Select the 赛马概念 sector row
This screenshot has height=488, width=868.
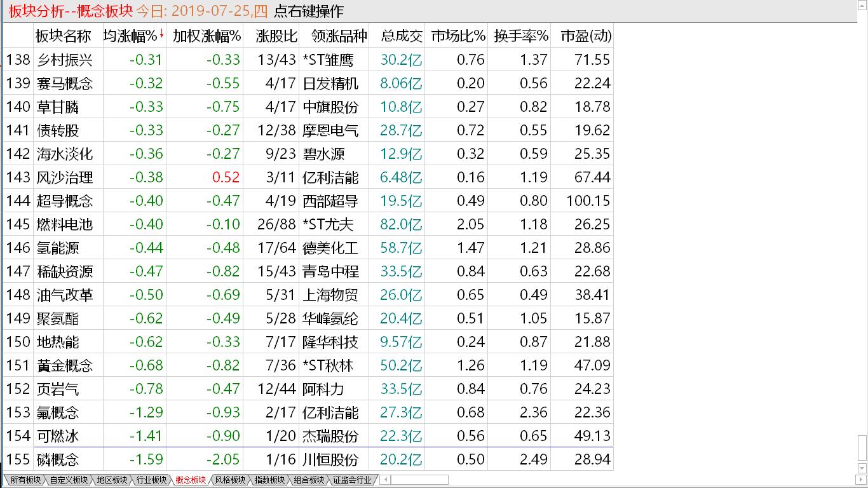(308, 83)
